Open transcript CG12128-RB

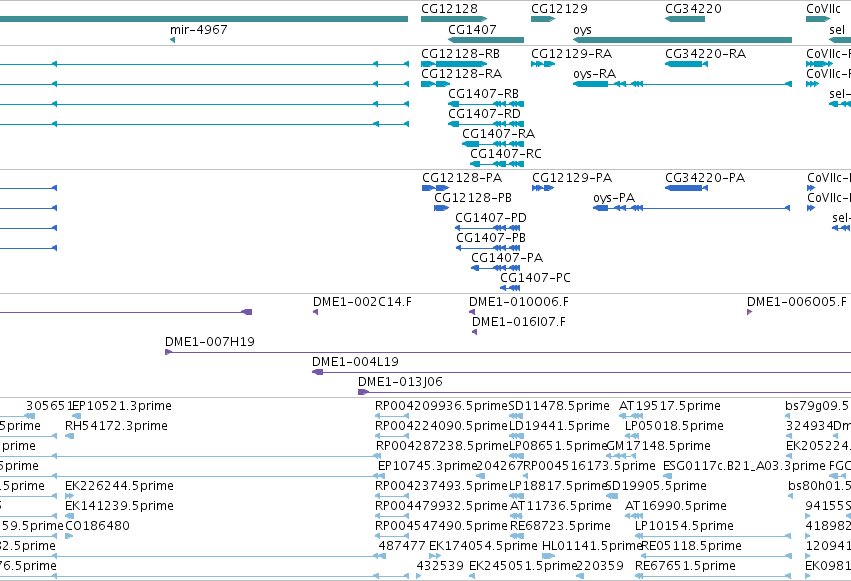460,54
